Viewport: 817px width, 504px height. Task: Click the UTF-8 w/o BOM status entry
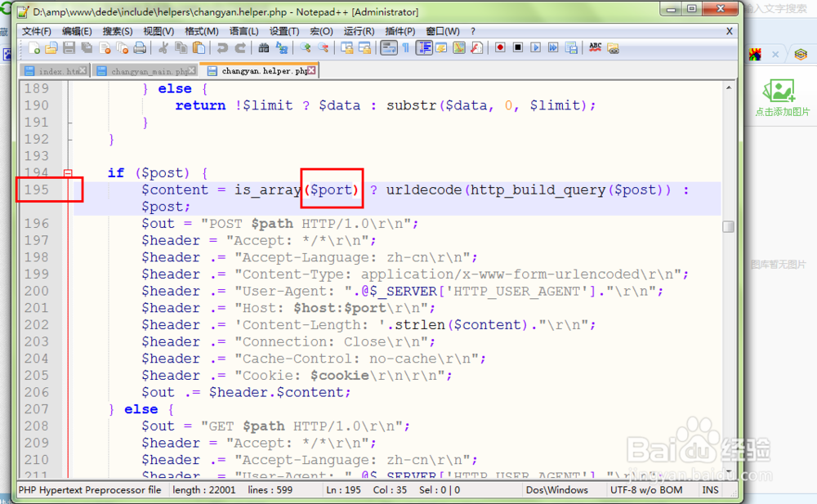point(646,490)
